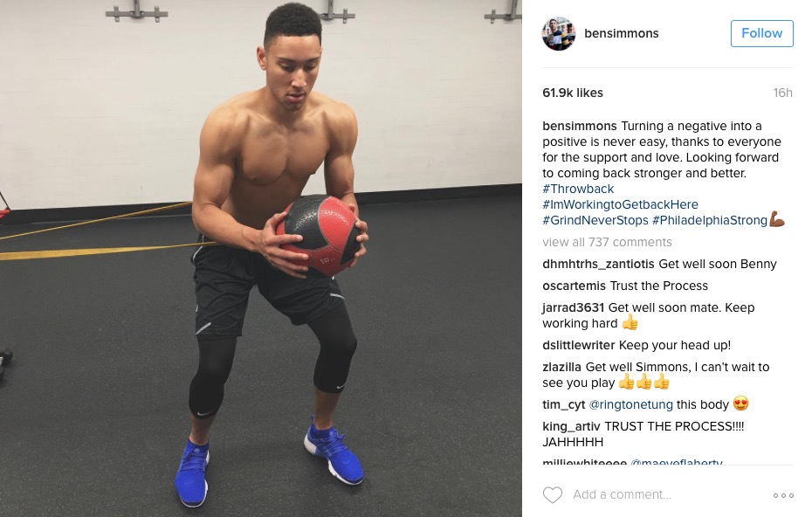Follow the bensimmons account
Image resolution: width=812 pixels, height=517 pixels.
(761, 33)
